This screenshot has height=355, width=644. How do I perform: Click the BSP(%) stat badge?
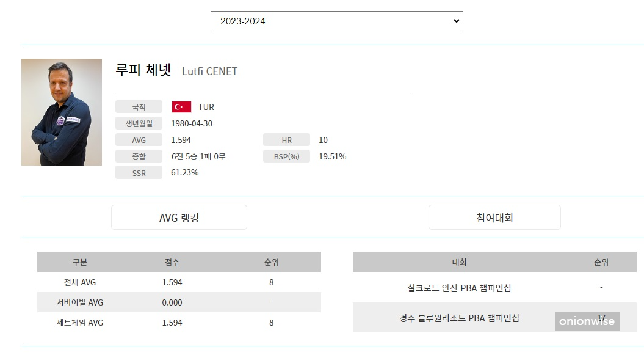[286, 156]
